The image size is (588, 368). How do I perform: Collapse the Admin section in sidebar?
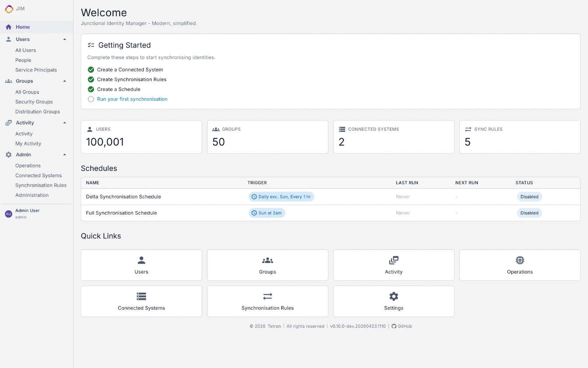(65, 154)
